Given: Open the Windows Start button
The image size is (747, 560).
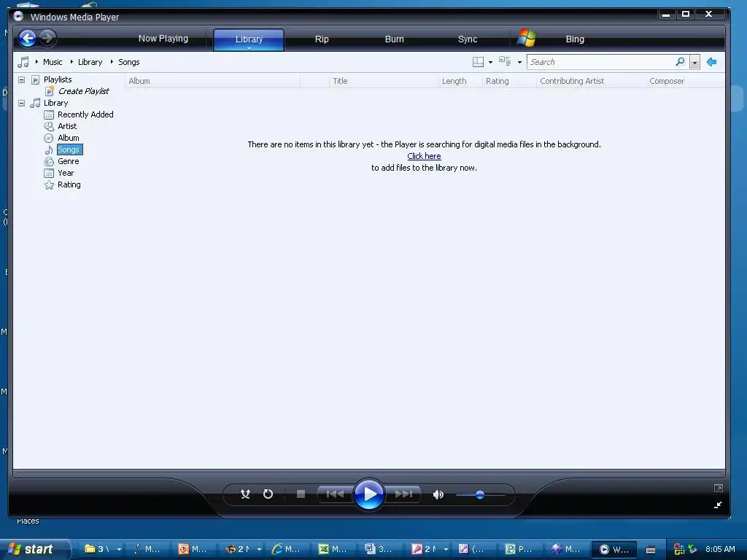Looking at the screenshot, I should coord(34,549).
